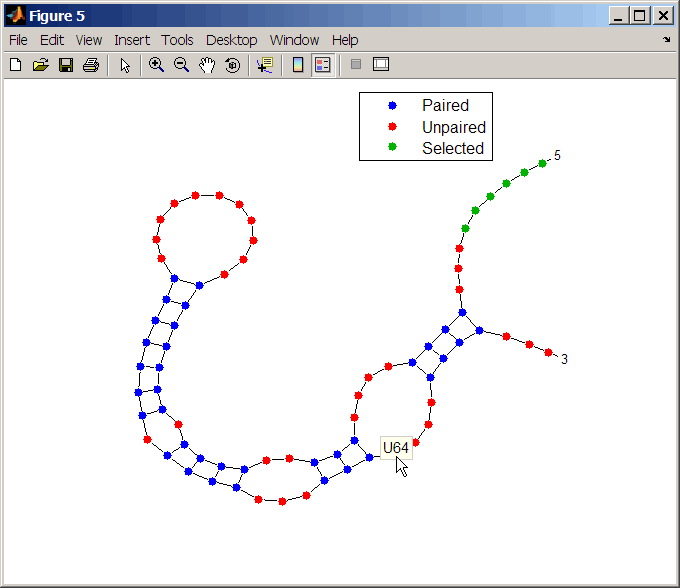Screen dimensions: 680x588
Task: Click the green nucleotide nearest the 5 label
Action: [x=542, y=163]
